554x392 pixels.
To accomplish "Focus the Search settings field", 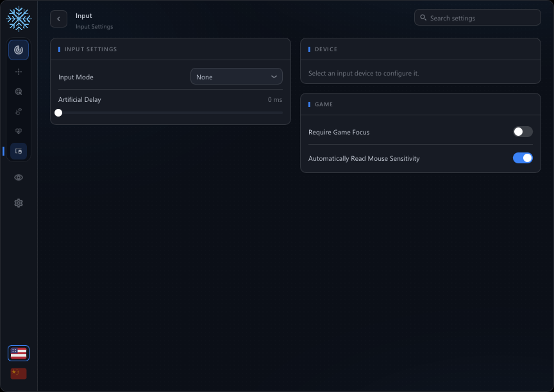I will [x=477, y=18].
